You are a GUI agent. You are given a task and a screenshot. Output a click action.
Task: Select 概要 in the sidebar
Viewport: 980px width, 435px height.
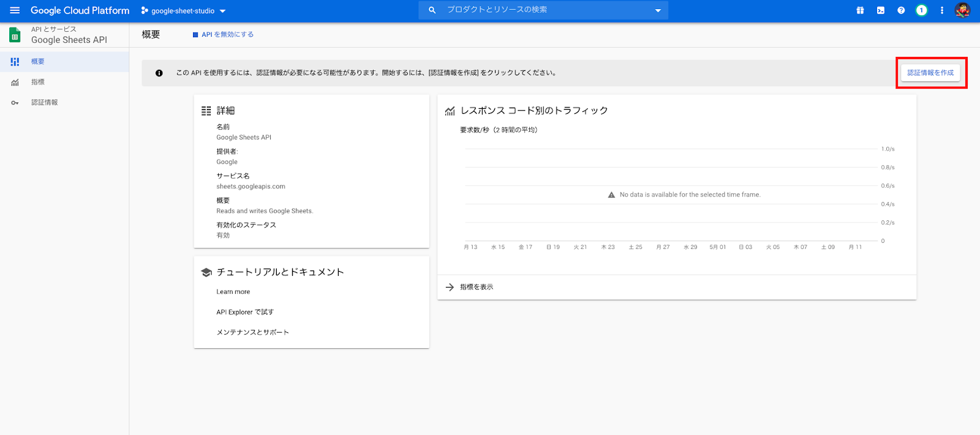point(64,61)
